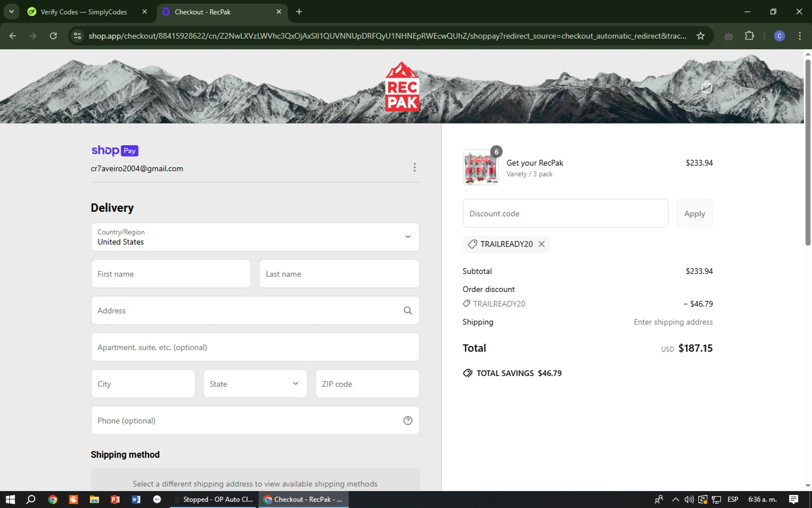Click the phone help question mark icon

tap(408, 421)
